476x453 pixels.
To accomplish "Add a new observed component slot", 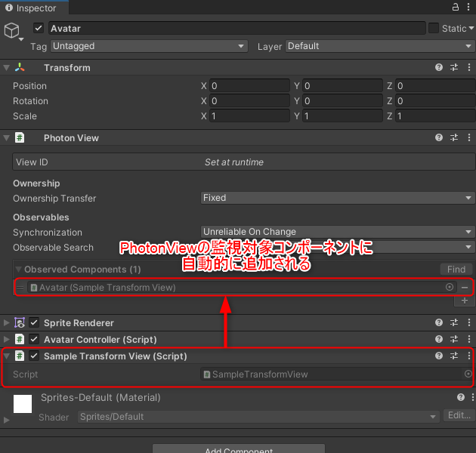I will pyautogui.click(x=465, y=300).
